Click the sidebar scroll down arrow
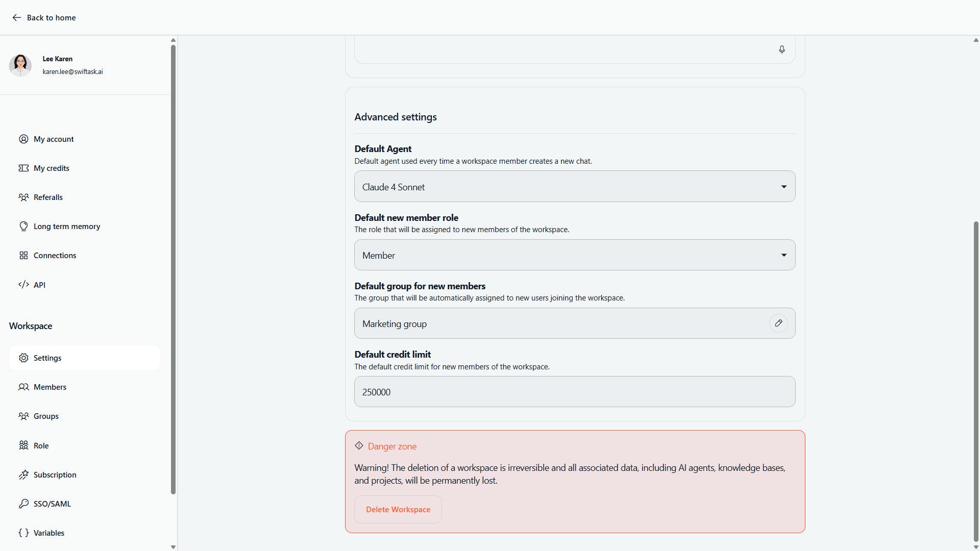The height and width of the screenshot is (551, 980). [173, 547]
